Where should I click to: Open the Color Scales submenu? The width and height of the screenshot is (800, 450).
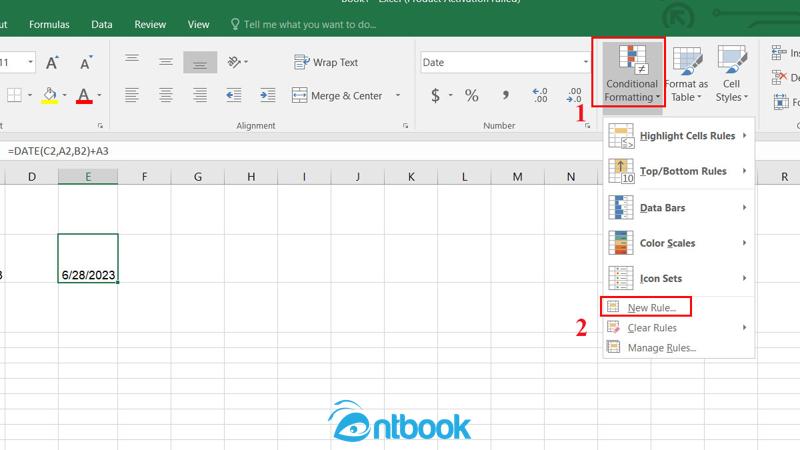678,243
